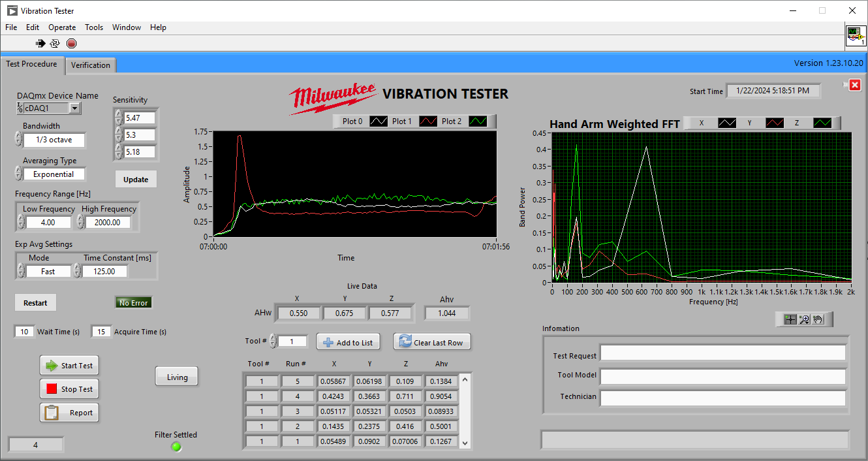Click the red X icon beside Start Time

[x=854, y=85]
